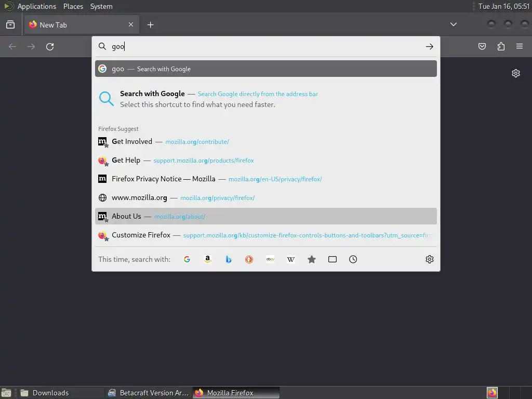Open the Get Help suggestion

pos(266,160)
